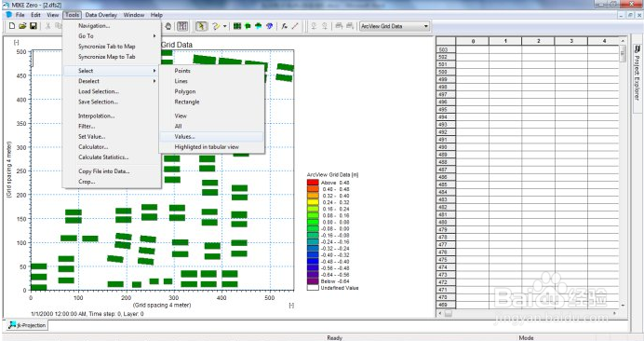Open the Project Explorer side panel
Image resolution: width=644 pixels, height=341 pixels.
coord(637,72)
